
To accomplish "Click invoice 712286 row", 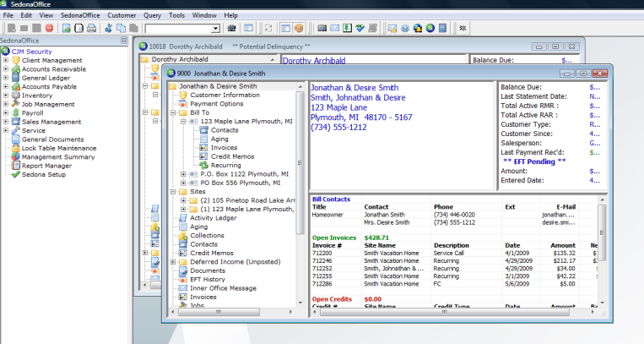I will pyautogui.click(x=455, y=284).
